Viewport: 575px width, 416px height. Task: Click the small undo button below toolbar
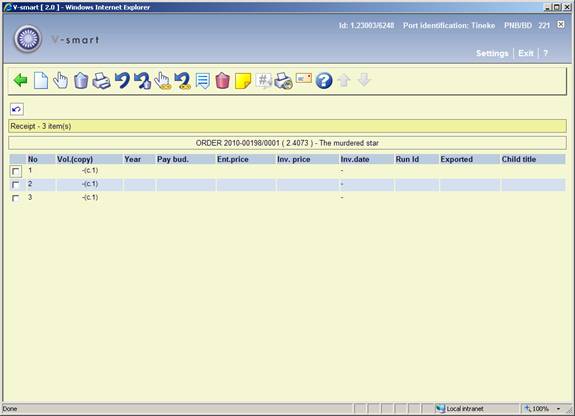coord(17,109)
